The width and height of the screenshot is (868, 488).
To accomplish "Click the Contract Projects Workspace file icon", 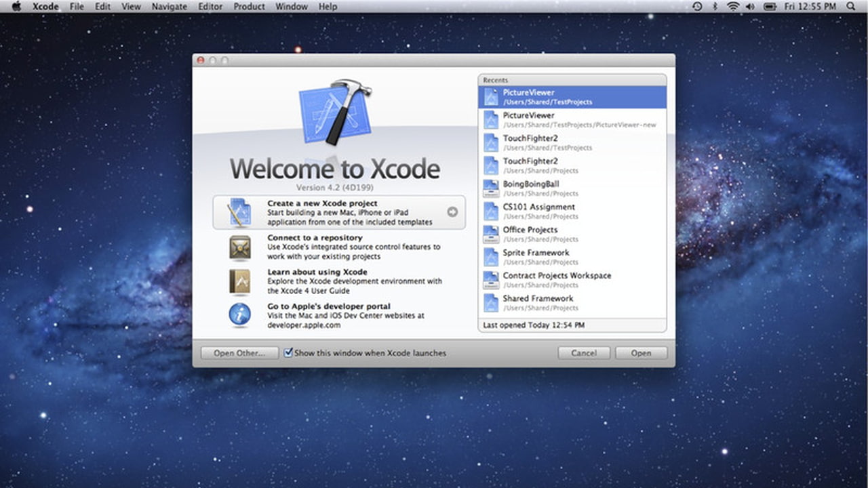I will pyautogui.click(x=491, y=280).
